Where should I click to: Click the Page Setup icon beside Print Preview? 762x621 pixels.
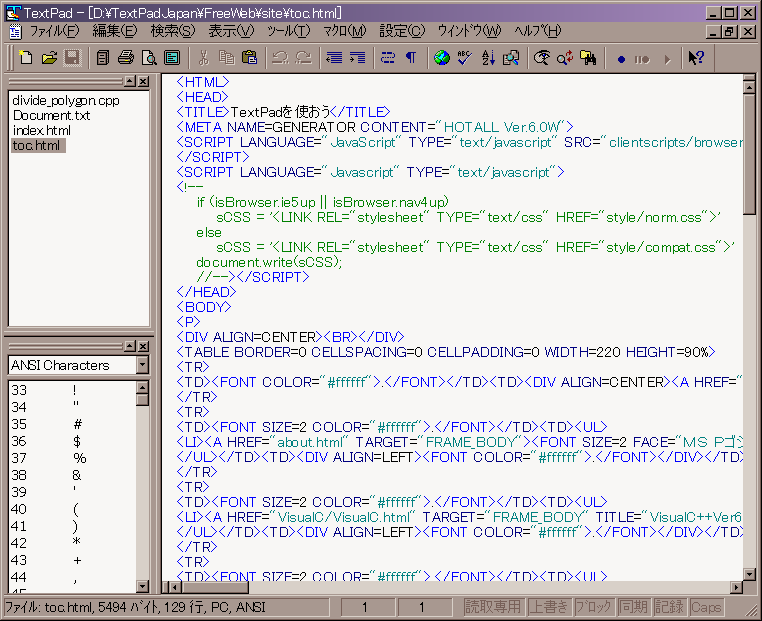[x=172, y=58]
